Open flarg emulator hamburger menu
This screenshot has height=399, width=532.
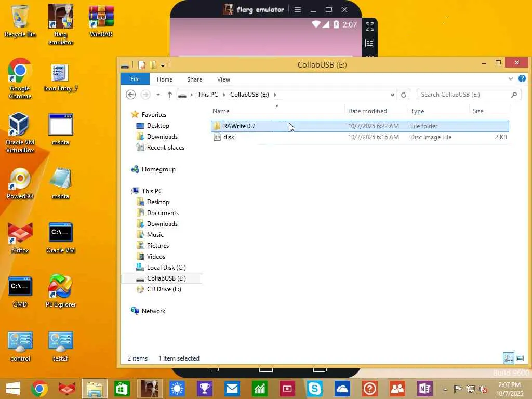tap(298, 9)
